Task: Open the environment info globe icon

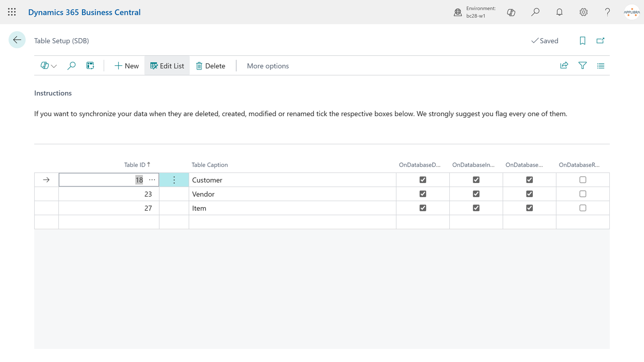Action: tap(458, 12)
